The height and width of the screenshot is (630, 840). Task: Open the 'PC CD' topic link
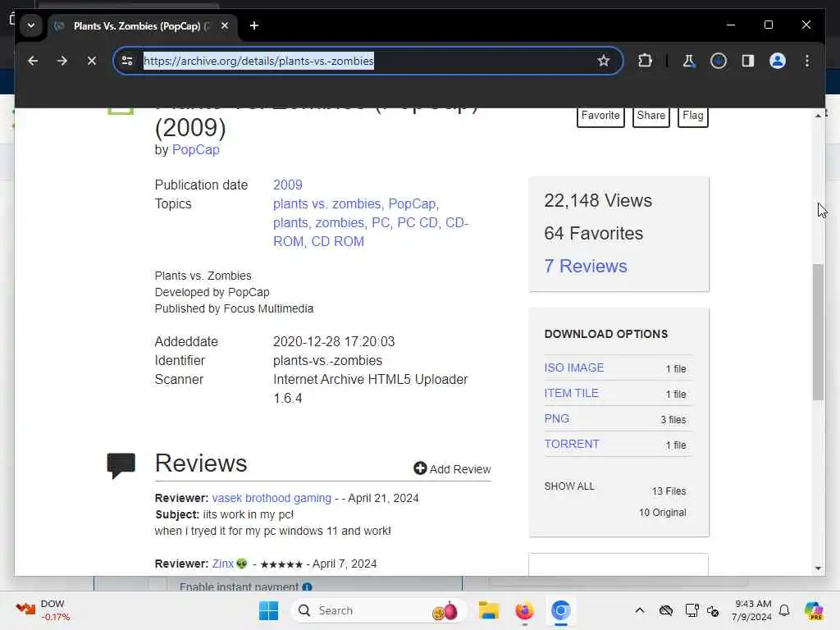[x=418, y=222]
